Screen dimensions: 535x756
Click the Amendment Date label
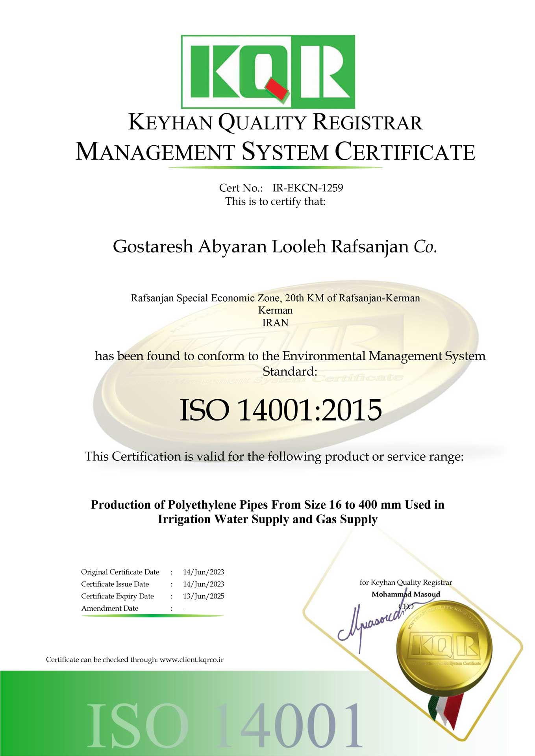click(x=110, y=608)
